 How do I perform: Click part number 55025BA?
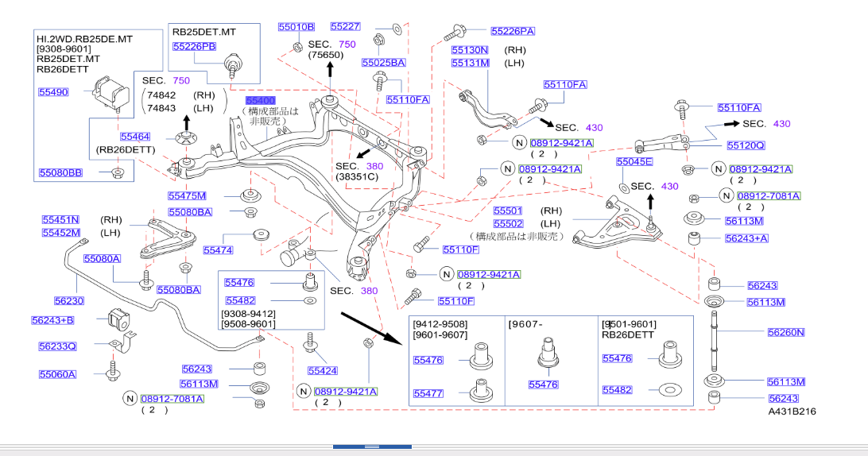point(384,63)
